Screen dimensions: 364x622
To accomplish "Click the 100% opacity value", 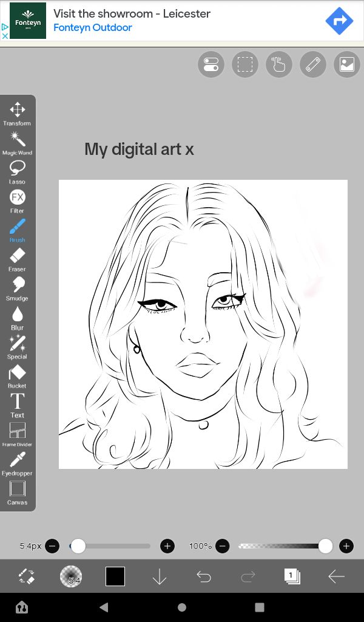I will (200, 546).
